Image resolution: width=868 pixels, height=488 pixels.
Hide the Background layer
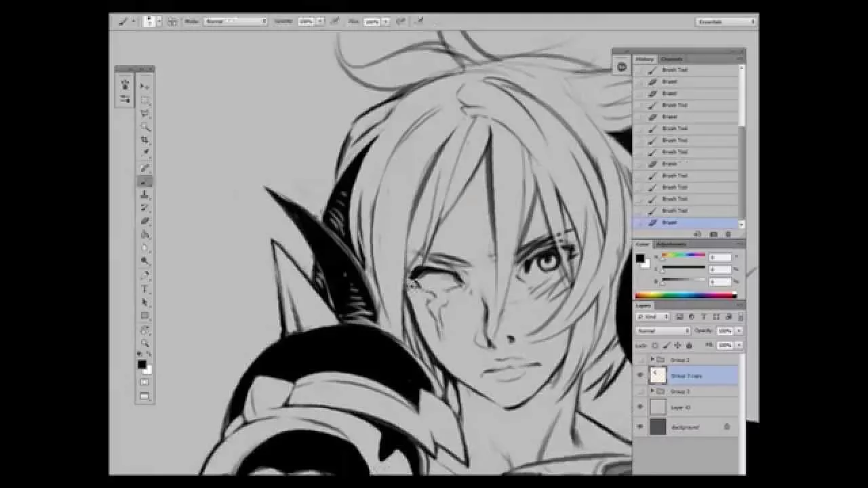pos(639,426)
